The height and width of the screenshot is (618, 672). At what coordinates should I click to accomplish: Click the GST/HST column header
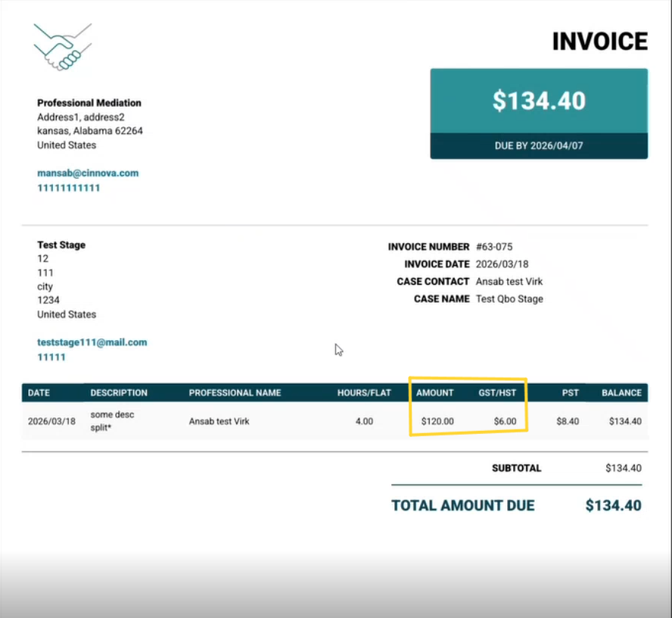(497, 393)
